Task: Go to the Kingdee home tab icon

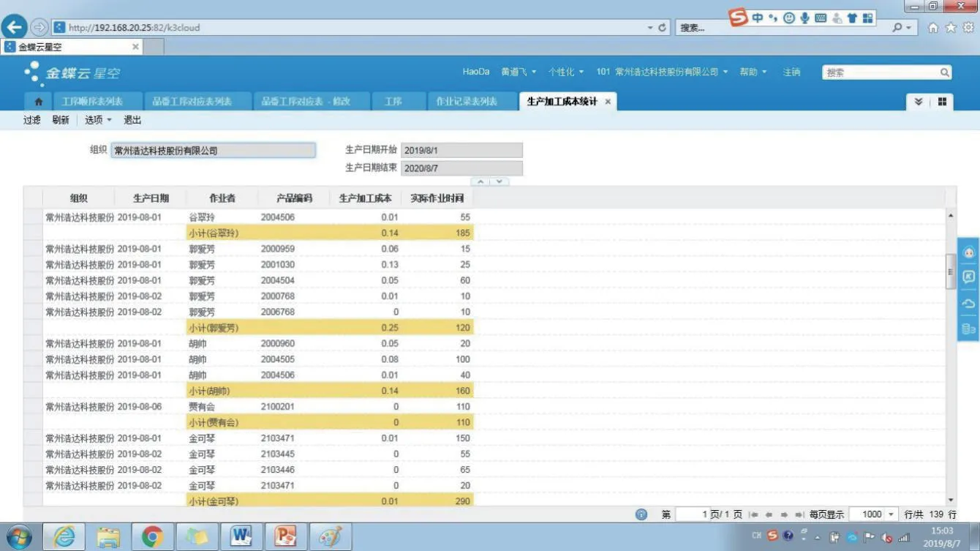Action: [x=38, y=102]
